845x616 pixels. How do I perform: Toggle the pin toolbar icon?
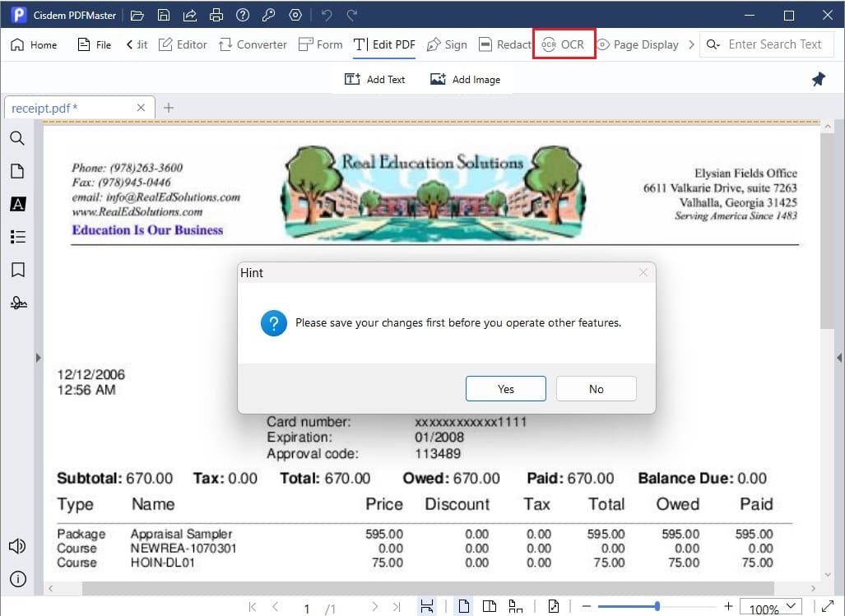point(819,80)
